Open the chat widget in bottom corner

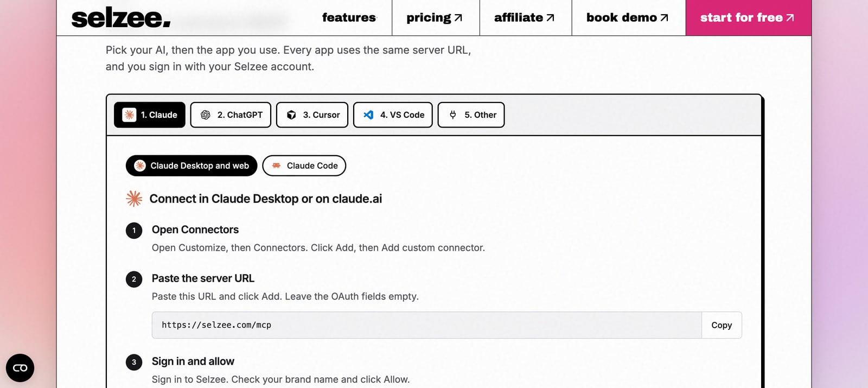(20, 368)
